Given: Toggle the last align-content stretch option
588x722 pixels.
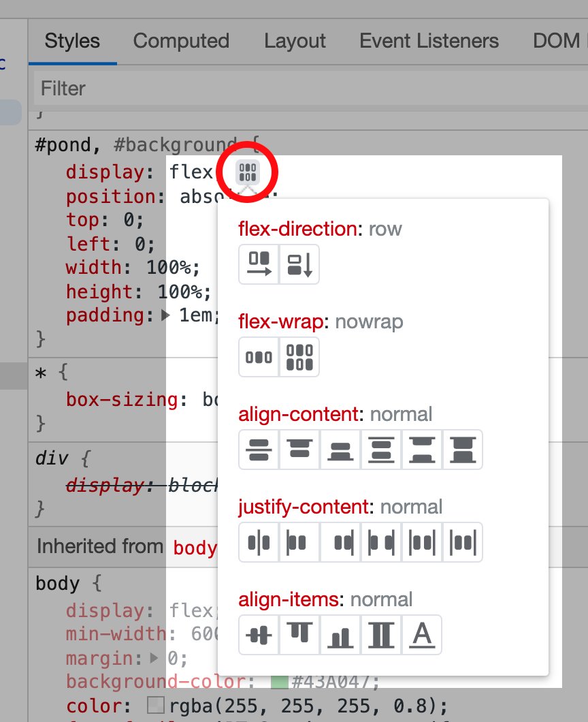Looking at the screenshot, I should pyautogui.click(x=463, y=450).
